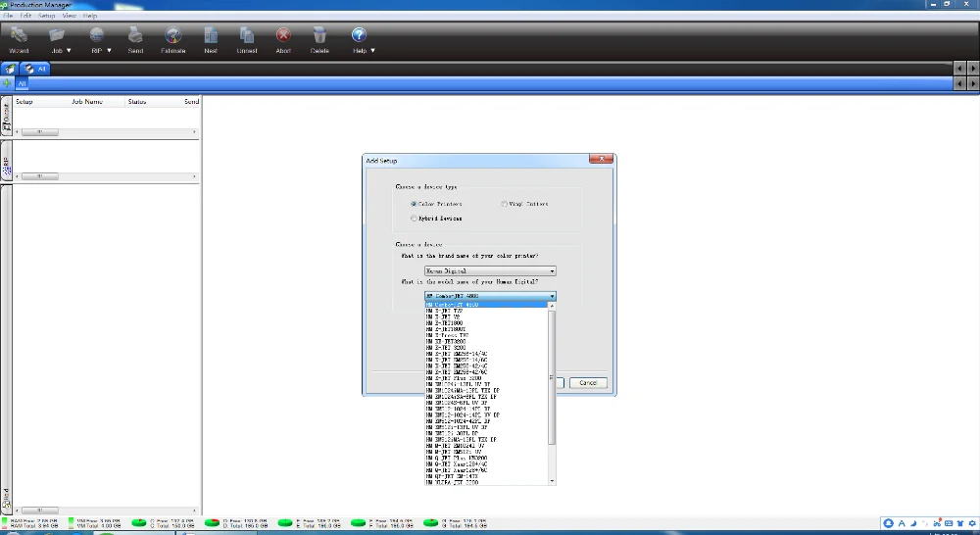Click the red Abort icon
Image resolution: width=980 pixels, height=535 pixels.
(283, 35)
